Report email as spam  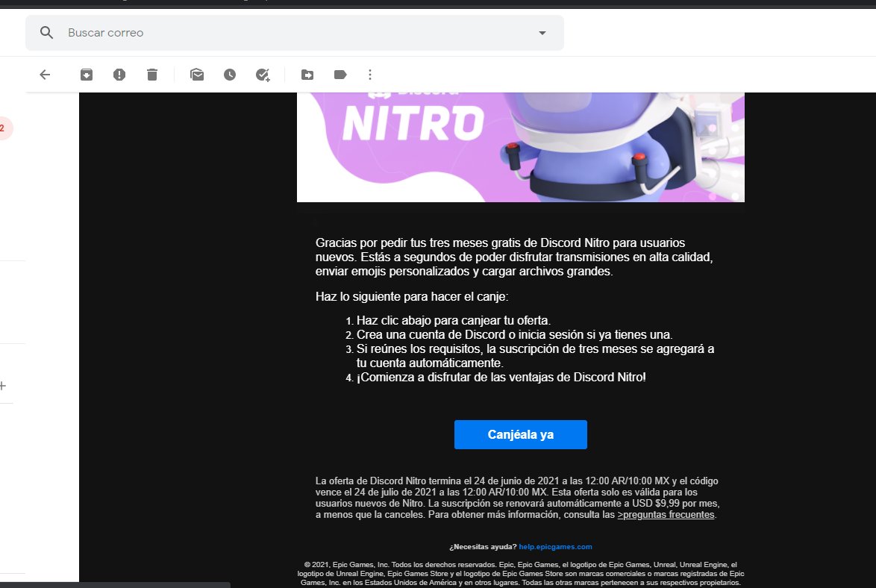pyautogui.click(x=119, y=75)
